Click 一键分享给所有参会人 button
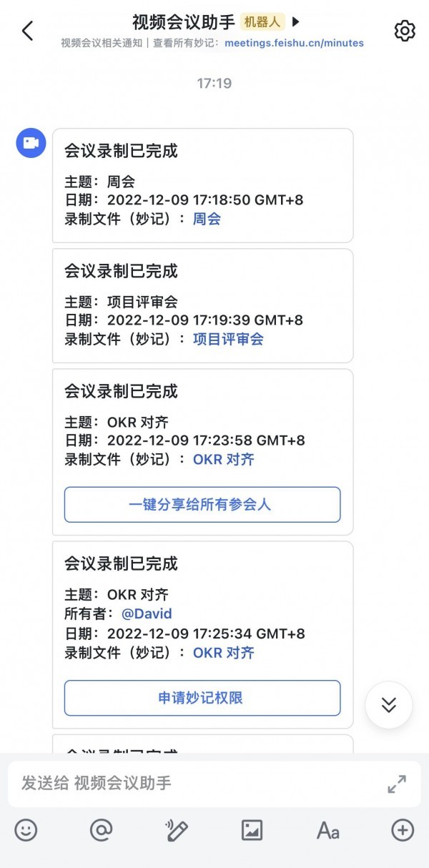 click(x=202, y=505)
